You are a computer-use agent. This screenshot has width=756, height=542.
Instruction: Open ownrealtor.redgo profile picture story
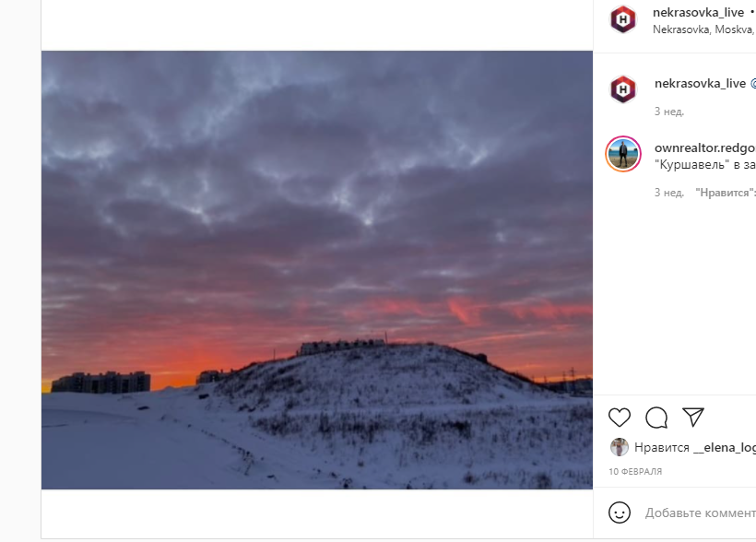(623, 154)
